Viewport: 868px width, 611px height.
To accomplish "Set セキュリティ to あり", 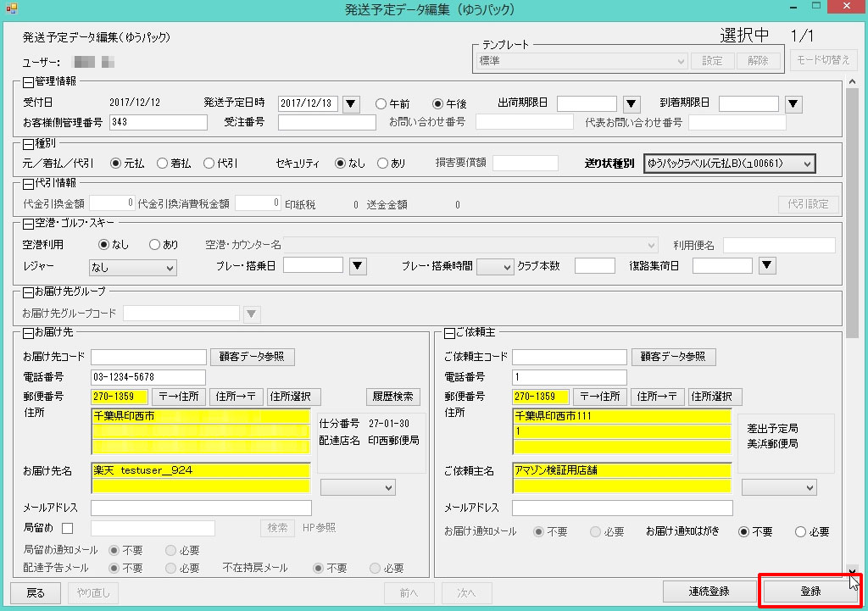I will (x=382, y=164).
